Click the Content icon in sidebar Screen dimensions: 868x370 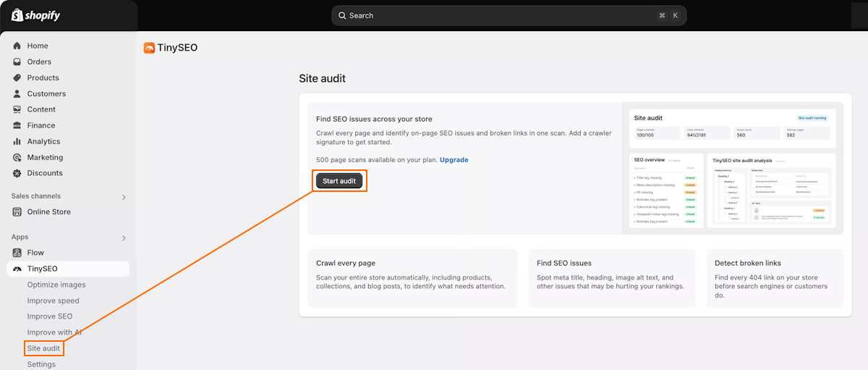(17, 109)
